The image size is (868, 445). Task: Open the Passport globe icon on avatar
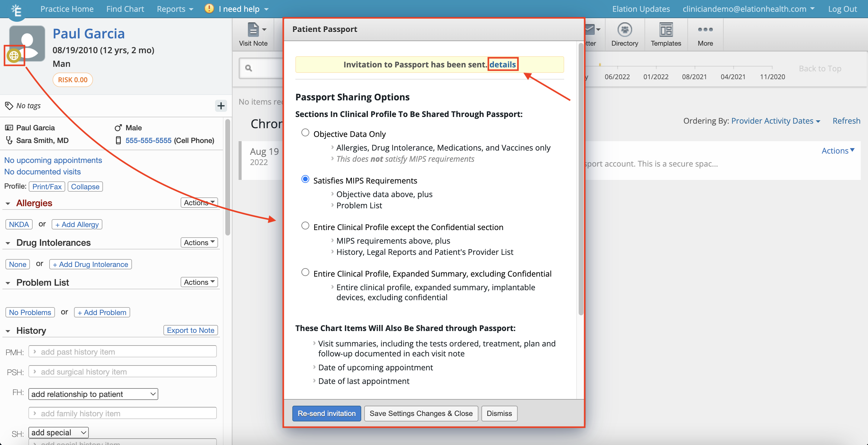[x=14, y=56]
